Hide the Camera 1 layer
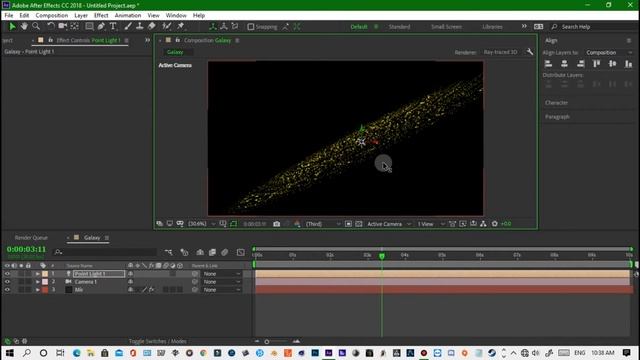This screenshot has width=640, height=360. pos(7,282)
